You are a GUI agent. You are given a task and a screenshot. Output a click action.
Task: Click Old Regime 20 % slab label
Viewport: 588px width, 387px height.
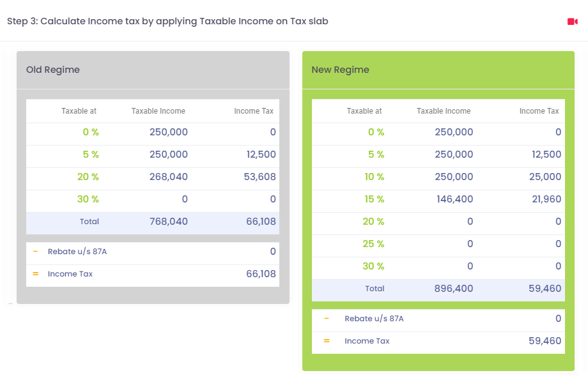click(x=88, y=177)
